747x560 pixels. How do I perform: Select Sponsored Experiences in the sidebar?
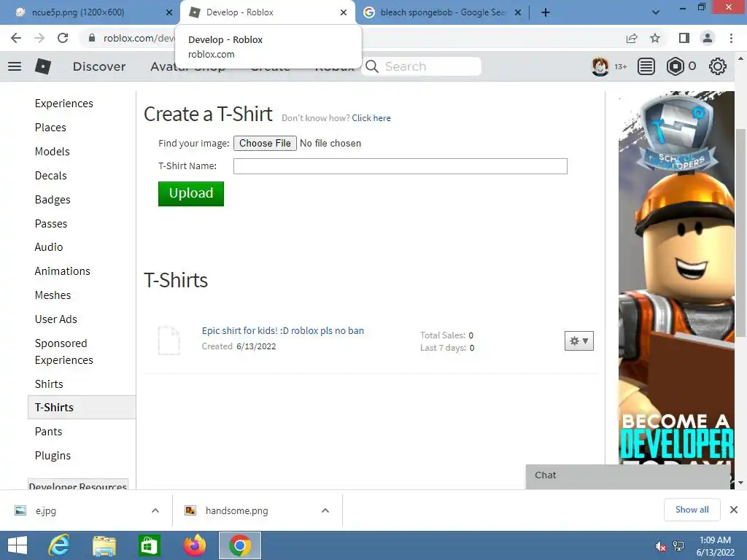click(x=64, y=351)
